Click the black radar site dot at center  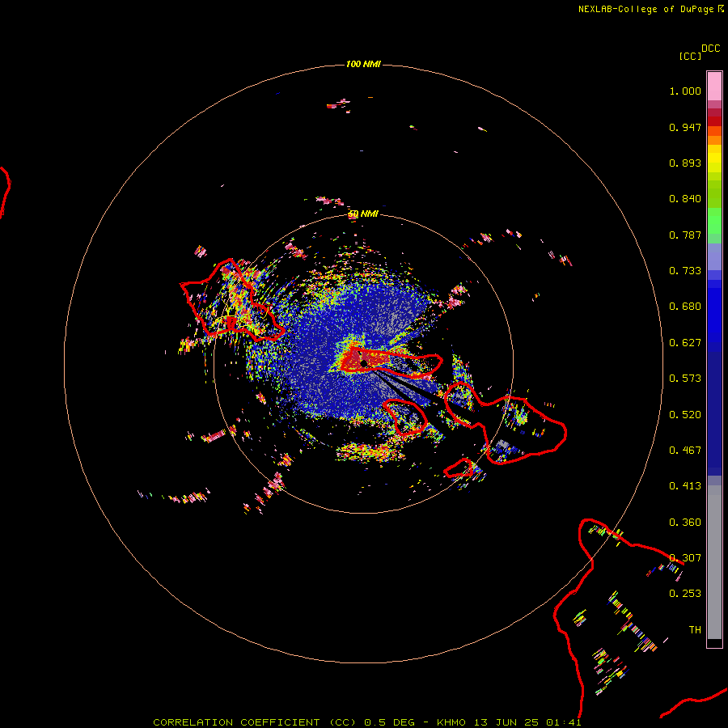coord(364,363)
